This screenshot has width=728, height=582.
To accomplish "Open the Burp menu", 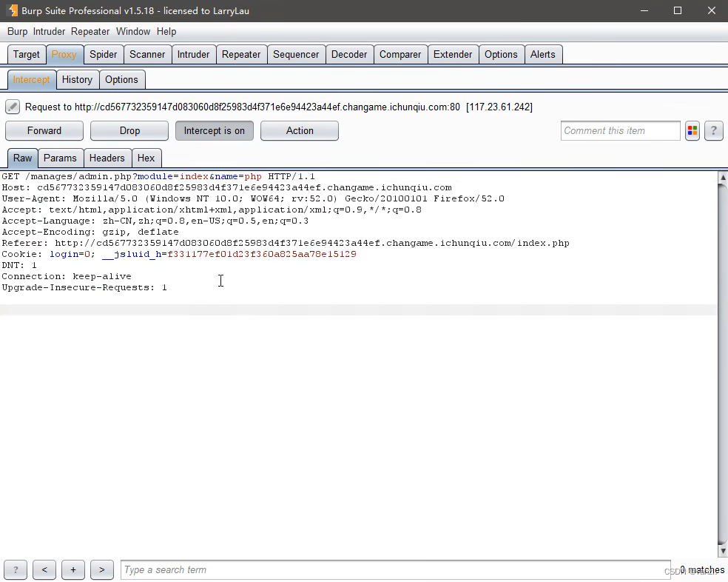I will click(17, 32).
